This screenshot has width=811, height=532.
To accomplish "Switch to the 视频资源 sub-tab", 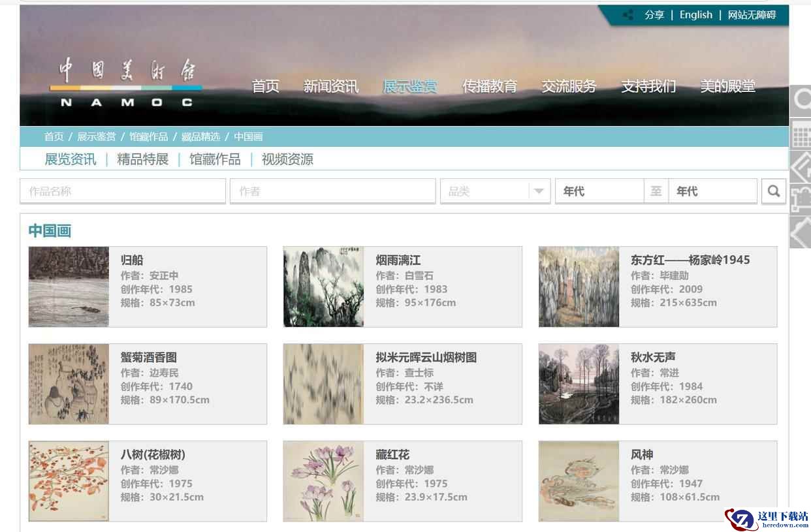I will point(287,159).
